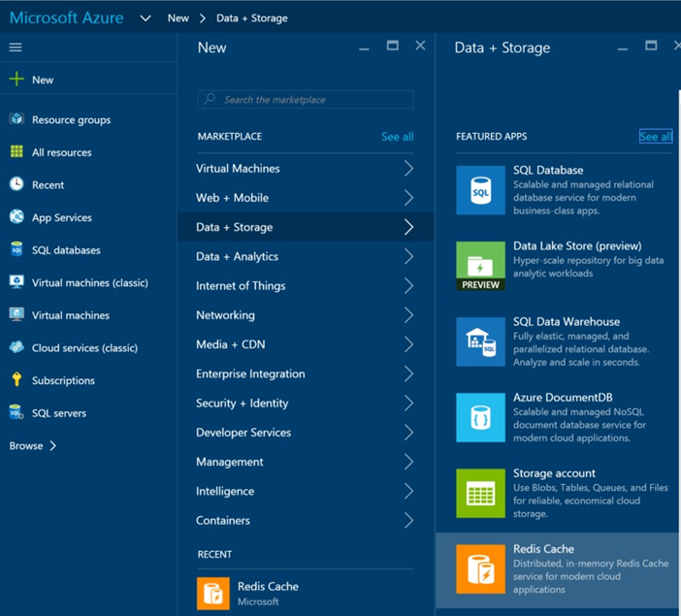
Task: Click the SQL Database featured app icon
Action: pyautogui.click(x=480, y=189)
